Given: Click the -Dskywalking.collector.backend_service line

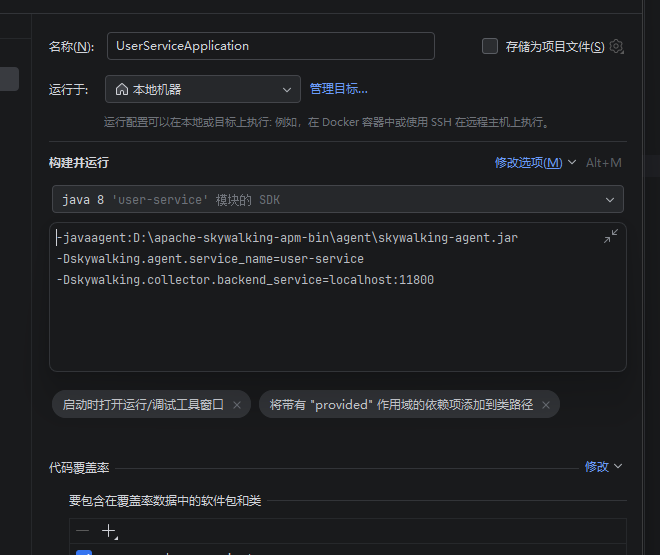Looking at the screenshot, I should pos(245,280).
